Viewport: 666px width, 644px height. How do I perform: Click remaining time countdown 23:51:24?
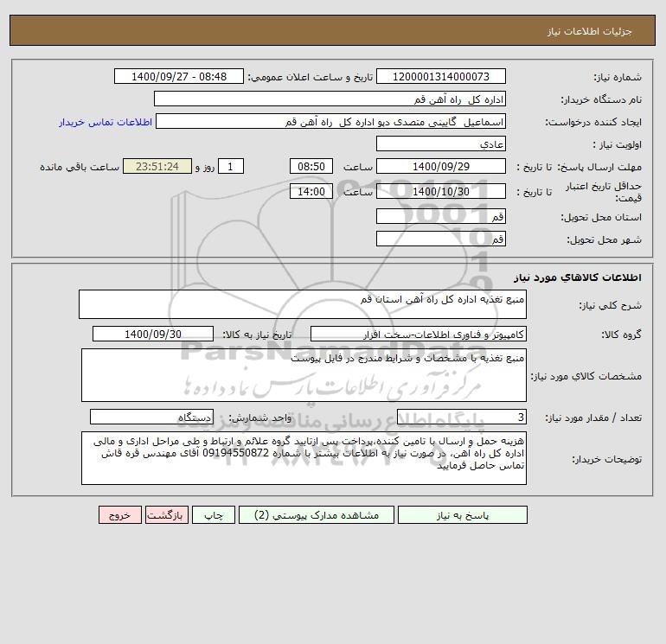pyautogui.click(x=157, y=167)
